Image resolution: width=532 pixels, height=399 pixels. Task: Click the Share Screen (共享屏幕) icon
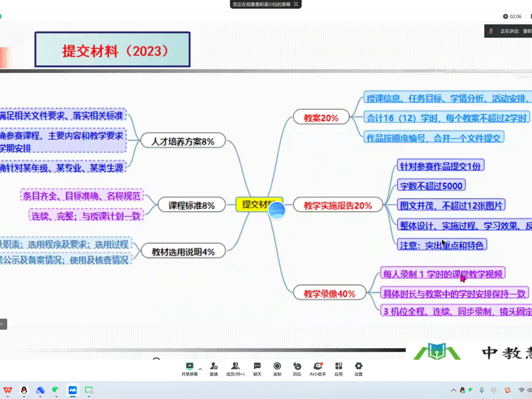point(190,369)
